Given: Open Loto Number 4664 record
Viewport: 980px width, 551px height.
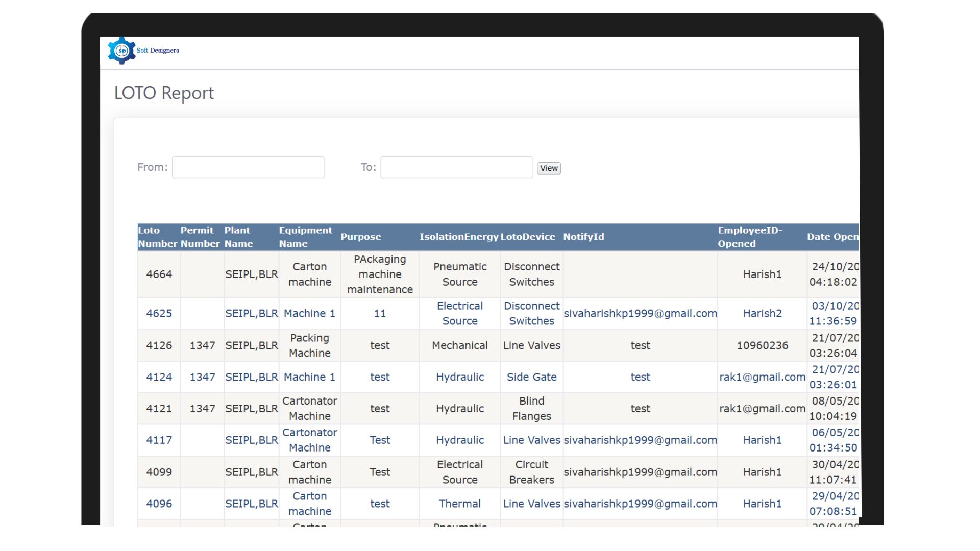Looking at the screenshot, I should [158, 274].
